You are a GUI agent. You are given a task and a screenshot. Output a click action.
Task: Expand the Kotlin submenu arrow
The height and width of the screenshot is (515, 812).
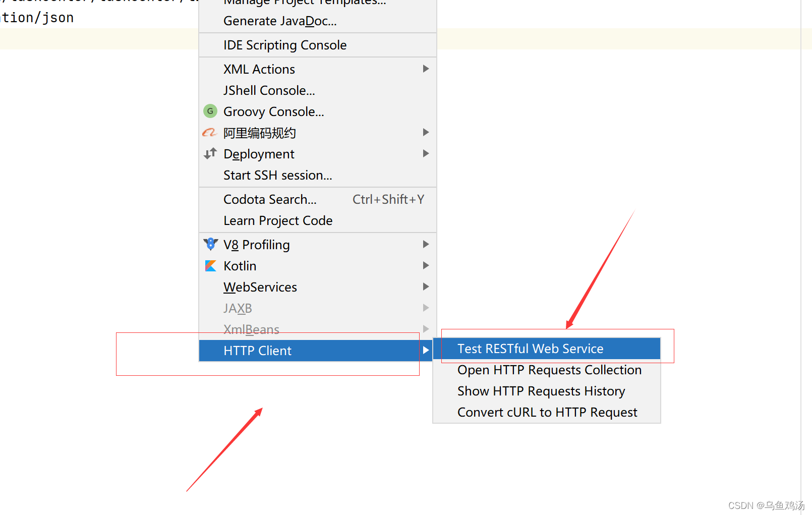426,265
